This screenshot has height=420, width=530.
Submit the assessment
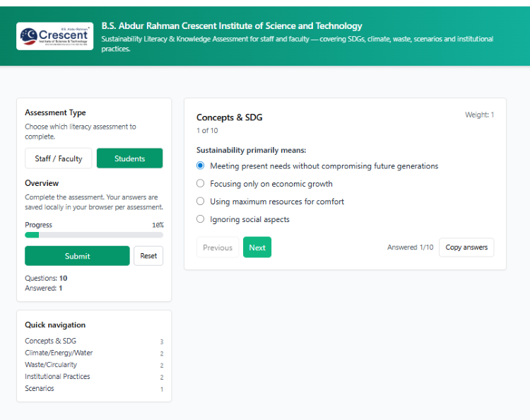[x=77, y=256]
